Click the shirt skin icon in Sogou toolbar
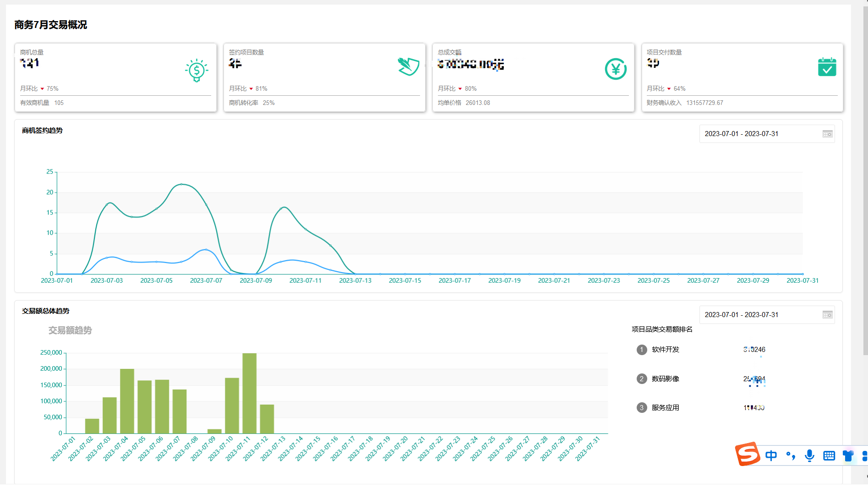 click(848, 455)
